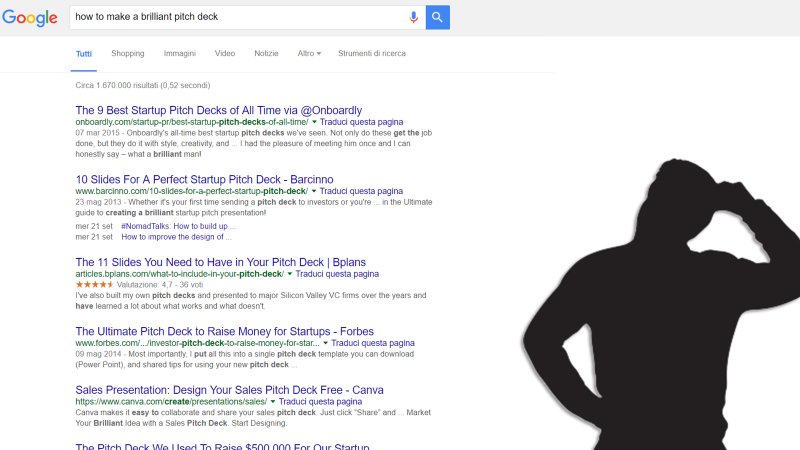Expand arrow next to onboardly.com URL
Screen dimensions: 800x450
coord(314,122)
